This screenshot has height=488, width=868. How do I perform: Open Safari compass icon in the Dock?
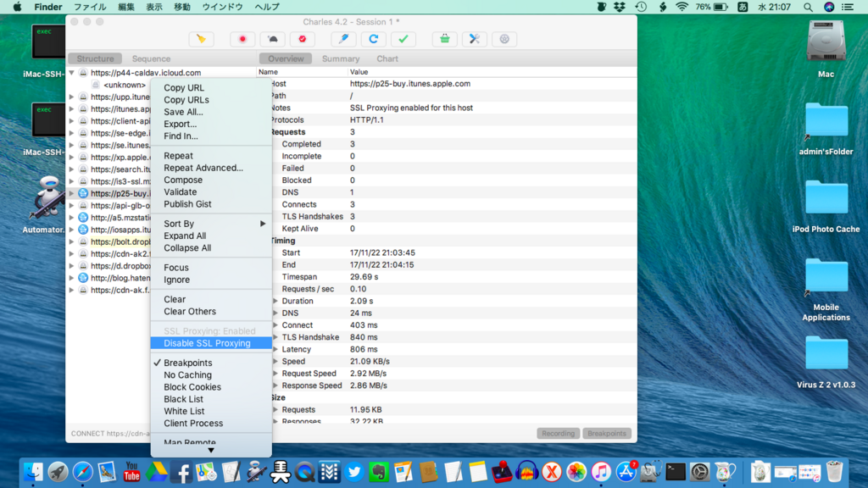pyautogui.click(x=82, y=472)
